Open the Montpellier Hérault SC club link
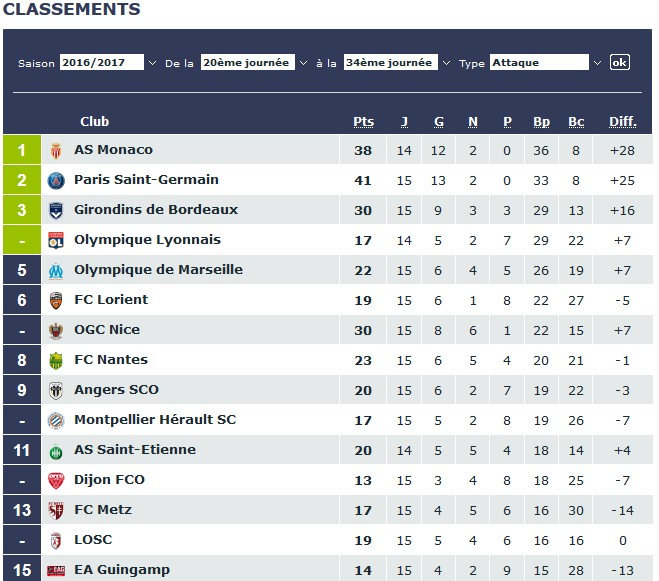 pos(155,420)
